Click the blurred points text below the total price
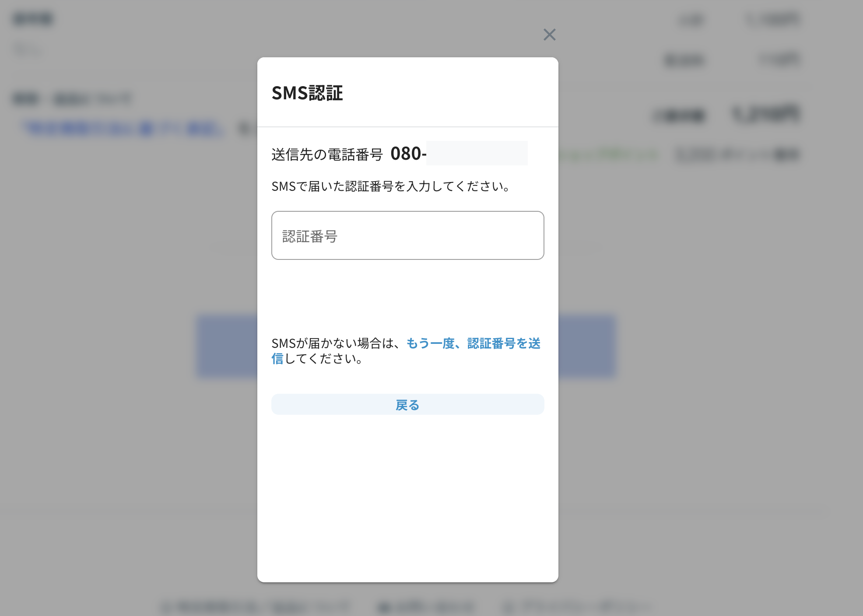 [738, 154]
